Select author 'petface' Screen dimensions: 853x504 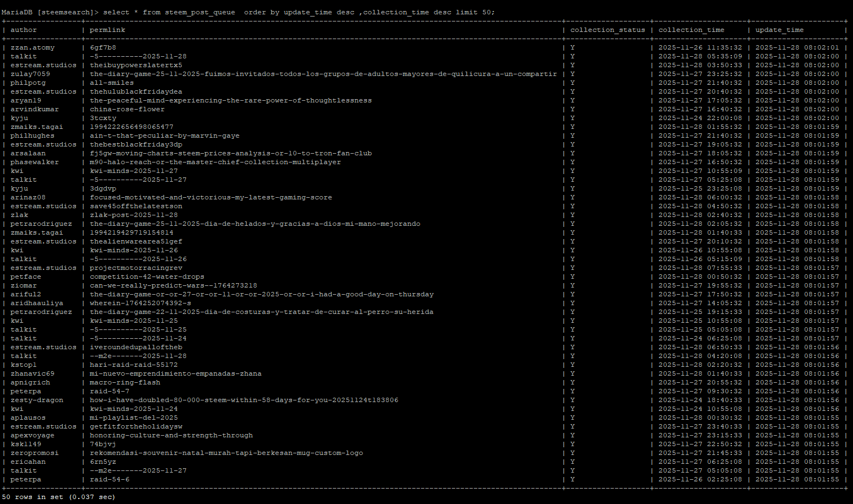point(26,277)
